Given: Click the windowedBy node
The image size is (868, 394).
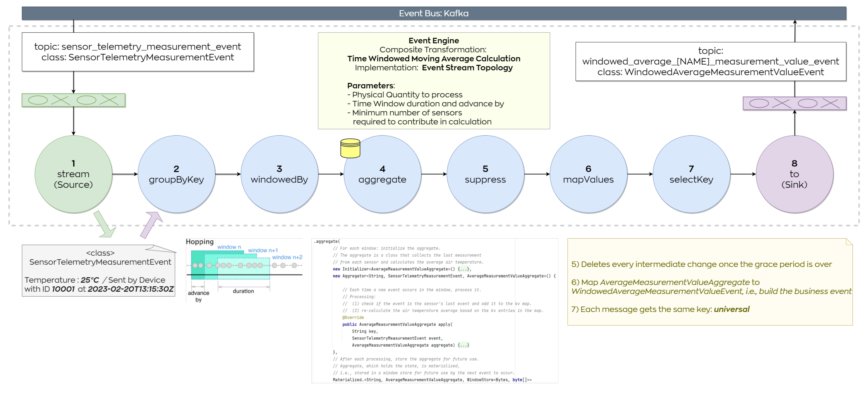Looking at the screenshot, I should (x=279, y=174).
